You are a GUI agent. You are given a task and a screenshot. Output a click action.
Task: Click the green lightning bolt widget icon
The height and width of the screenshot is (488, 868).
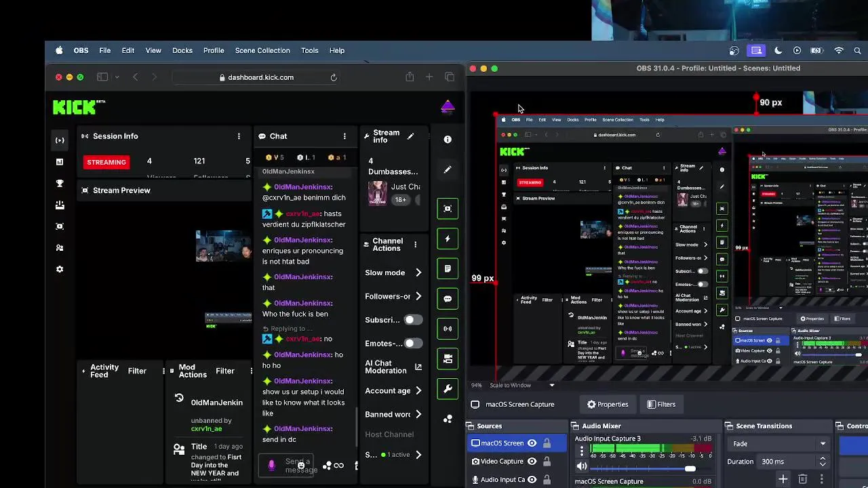pyautogui.click(x=448, y=239)
